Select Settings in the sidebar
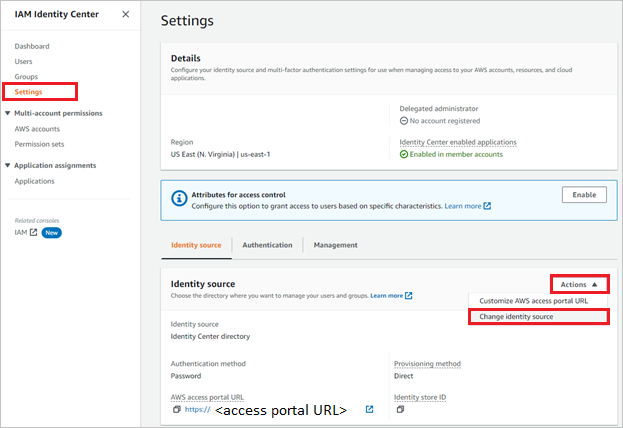This screenshot has height=428, width=623. click(28, 92)
